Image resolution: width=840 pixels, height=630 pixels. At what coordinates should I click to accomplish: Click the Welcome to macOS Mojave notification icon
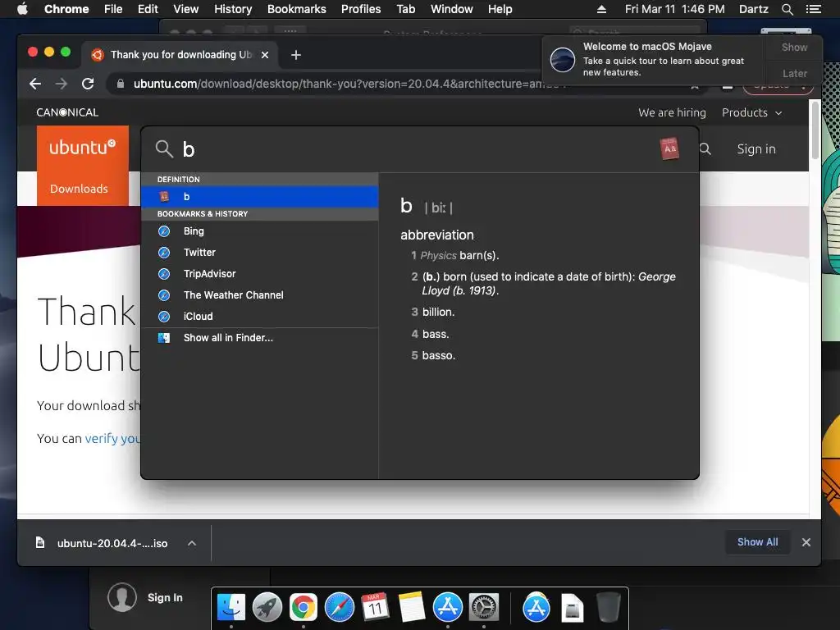(x=563, y=59)
